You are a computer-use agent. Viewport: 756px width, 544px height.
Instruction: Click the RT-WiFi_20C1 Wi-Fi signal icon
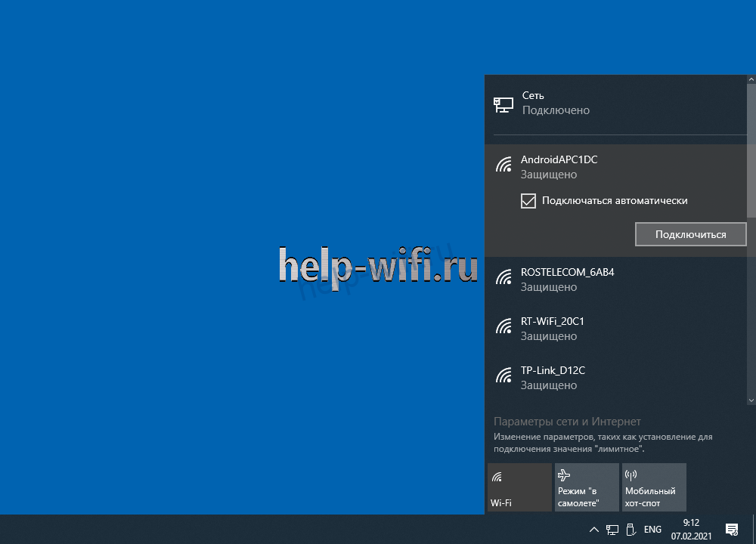tap(503, 326)
